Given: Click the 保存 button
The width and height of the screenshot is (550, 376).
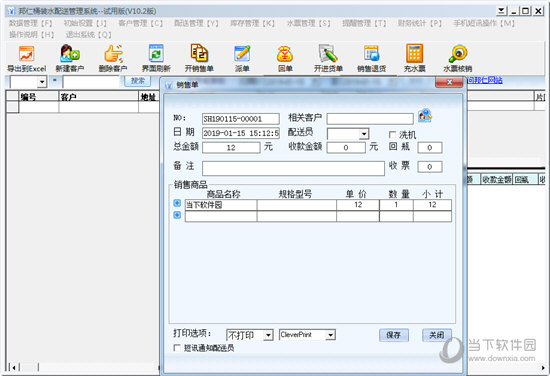Looking at the screenshot, I should tap(394, 335).
